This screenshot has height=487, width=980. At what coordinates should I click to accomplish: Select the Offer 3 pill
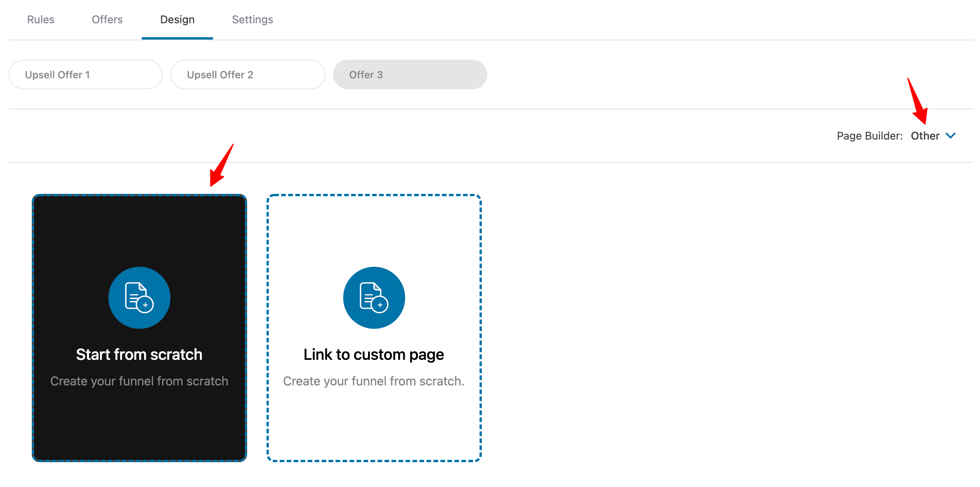[410, 74]
